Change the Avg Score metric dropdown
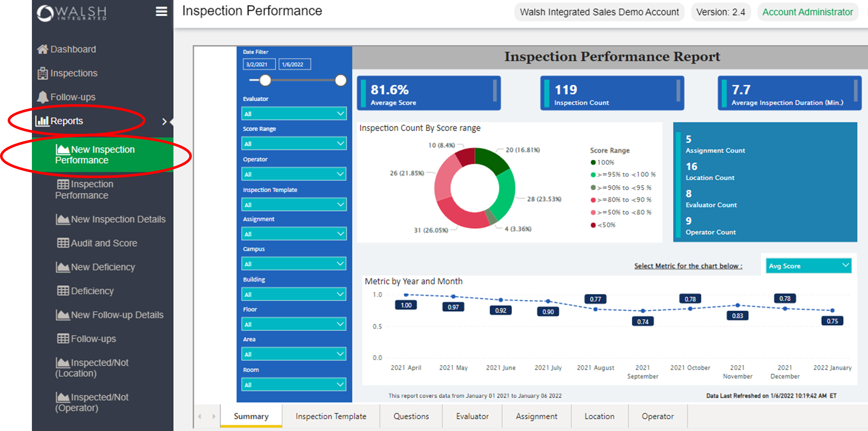The image size is (868, 431). point(808,266)
